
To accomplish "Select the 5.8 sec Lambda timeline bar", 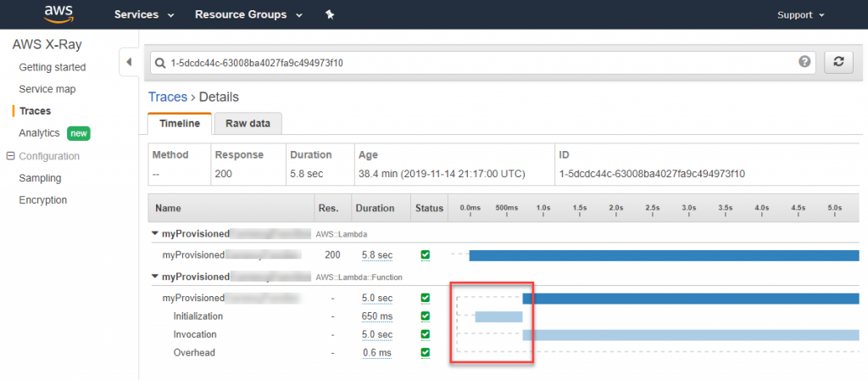I will pyautogui.click(x=665, y=255).
